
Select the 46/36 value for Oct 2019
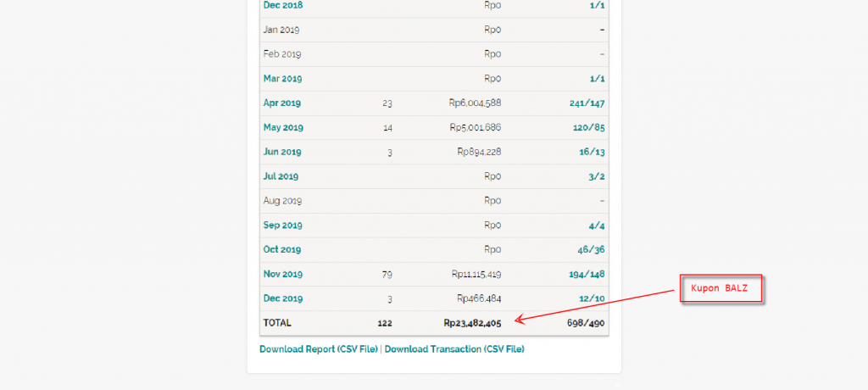click(591, 249)
